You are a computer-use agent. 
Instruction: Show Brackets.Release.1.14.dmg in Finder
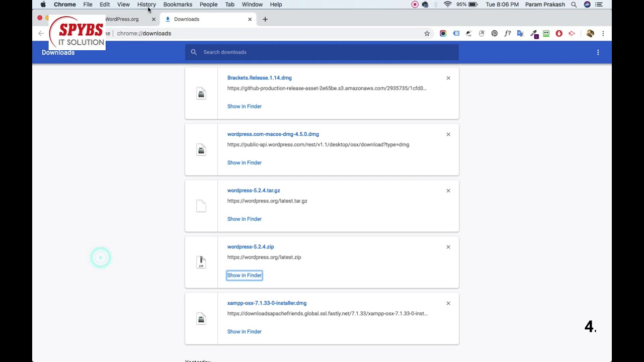245,107
